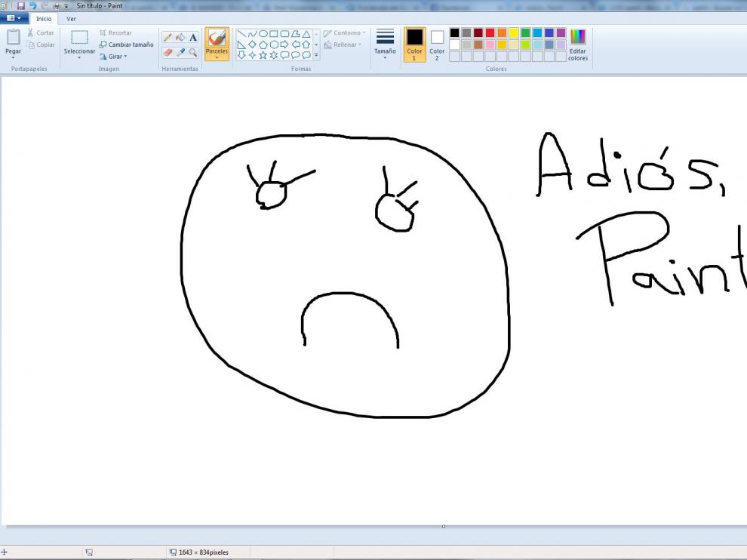747x560 pixels.
Task: Choose the Rounded rectangular callout shape
Action: (x=284, y=55)
